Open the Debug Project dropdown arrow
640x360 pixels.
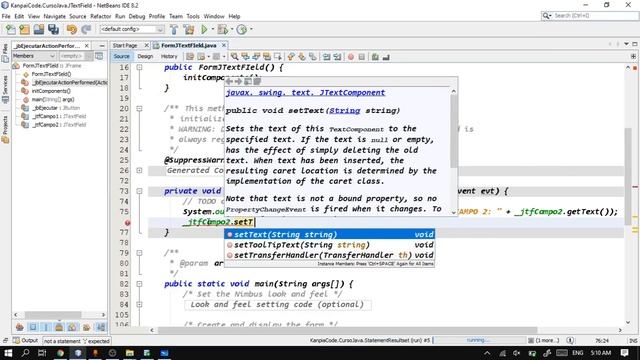[232, 29]
